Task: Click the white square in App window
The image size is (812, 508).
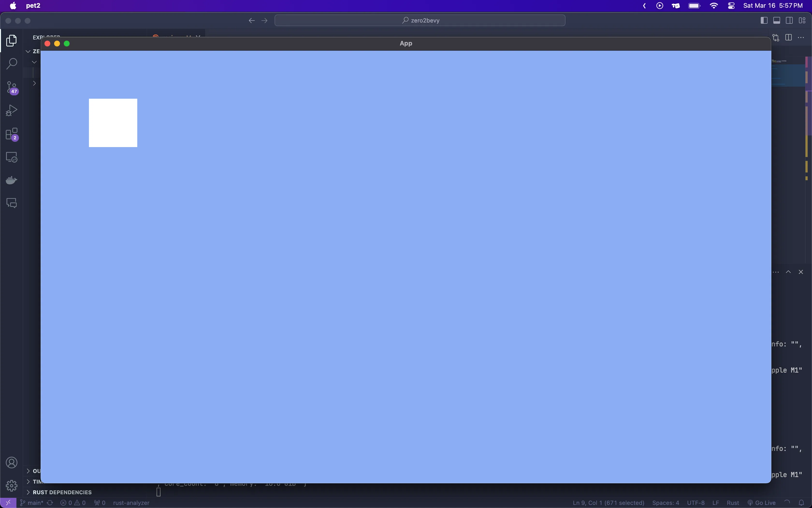Action: coord(113,123)
